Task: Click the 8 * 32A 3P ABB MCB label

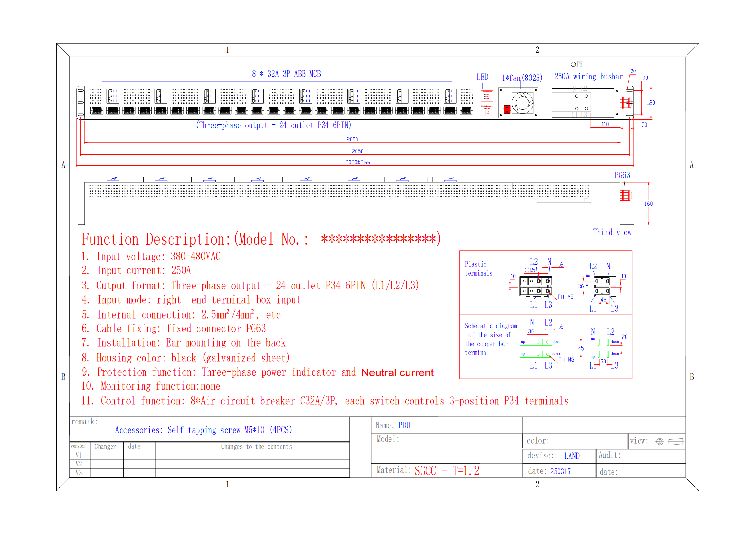Action: pyautogui.click(x=286, y=74)
